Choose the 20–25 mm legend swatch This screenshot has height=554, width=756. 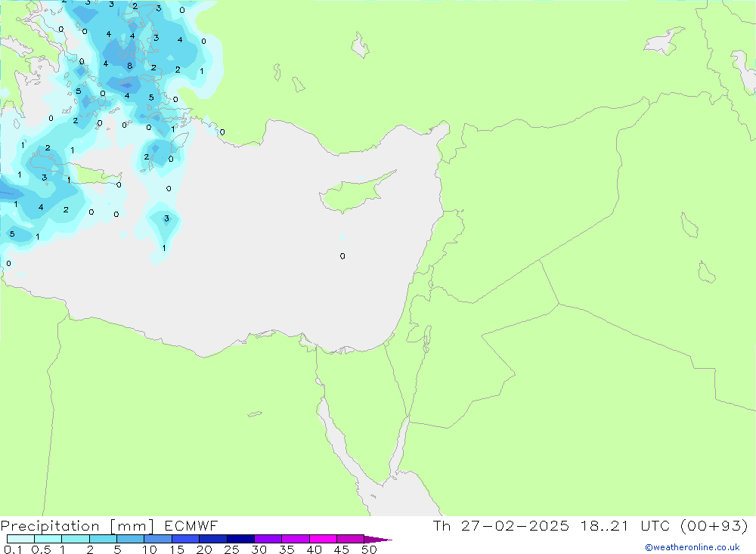[213, 539]
